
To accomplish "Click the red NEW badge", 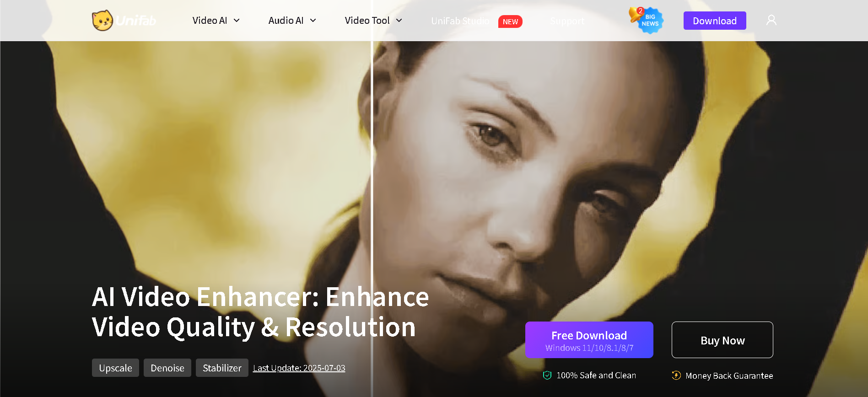I will click(x=510, y=21).
